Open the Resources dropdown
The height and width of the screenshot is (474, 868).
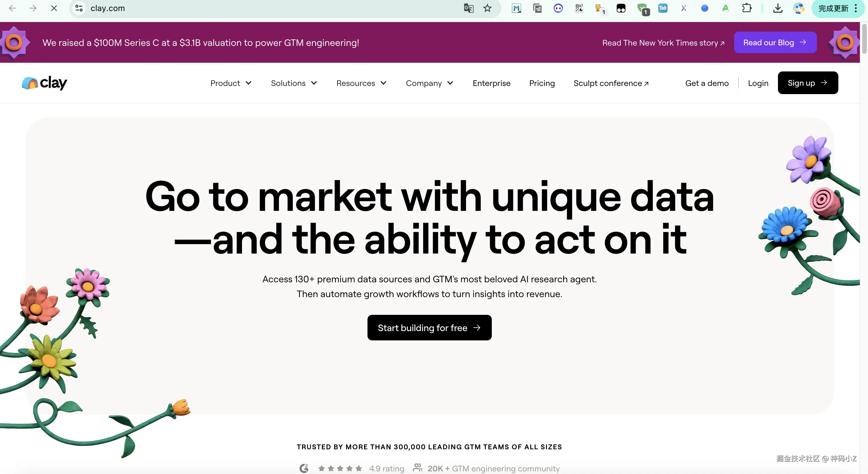[x=361, y=83]
